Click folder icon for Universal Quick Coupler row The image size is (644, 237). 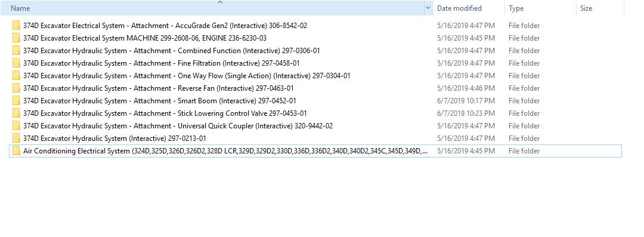(x=17, y=126)
